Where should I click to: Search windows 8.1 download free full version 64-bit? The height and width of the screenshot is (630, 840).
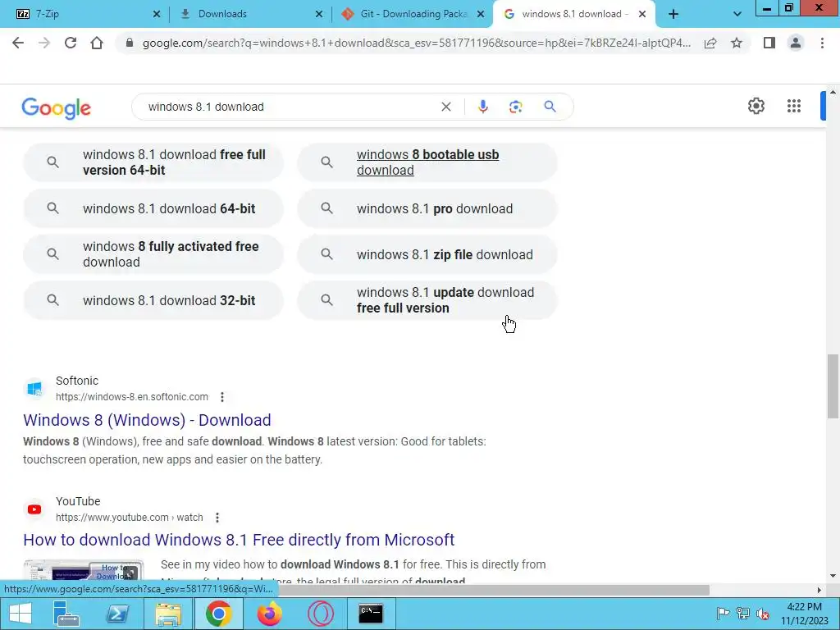pyautogui.click(x=153, y=162)
